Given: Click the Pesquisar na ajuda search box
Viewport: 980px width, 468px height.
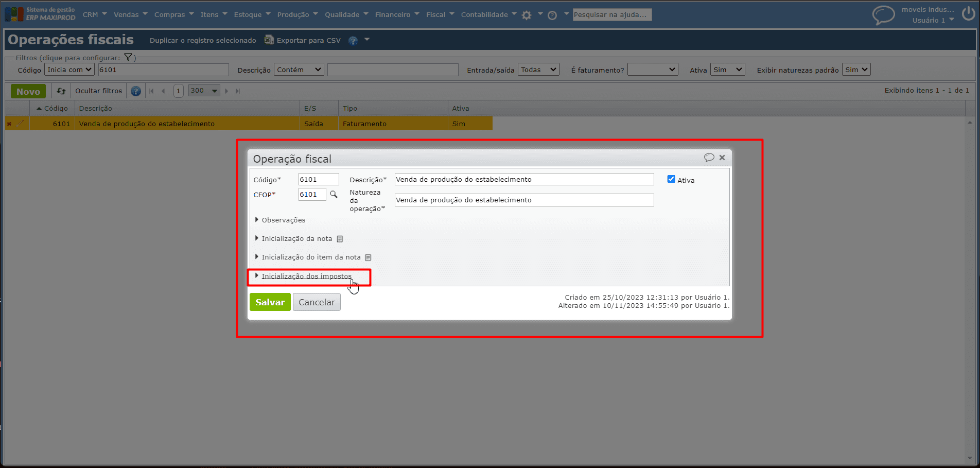Looking at the screenshot, I should [612, 15].
